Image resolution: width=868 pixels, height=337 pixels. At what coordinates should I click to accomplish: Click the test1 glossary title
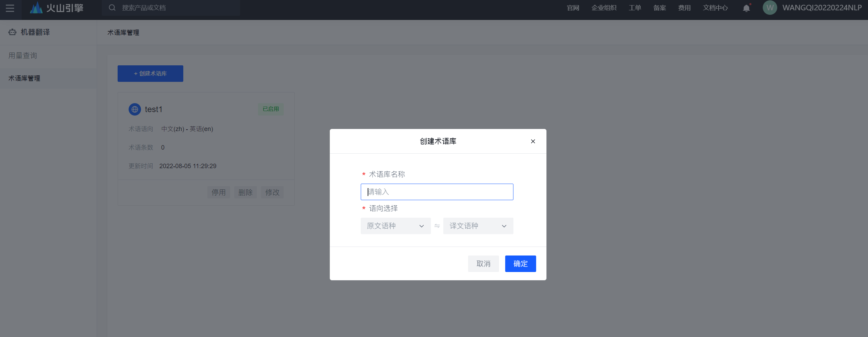(x=153, y=109)
